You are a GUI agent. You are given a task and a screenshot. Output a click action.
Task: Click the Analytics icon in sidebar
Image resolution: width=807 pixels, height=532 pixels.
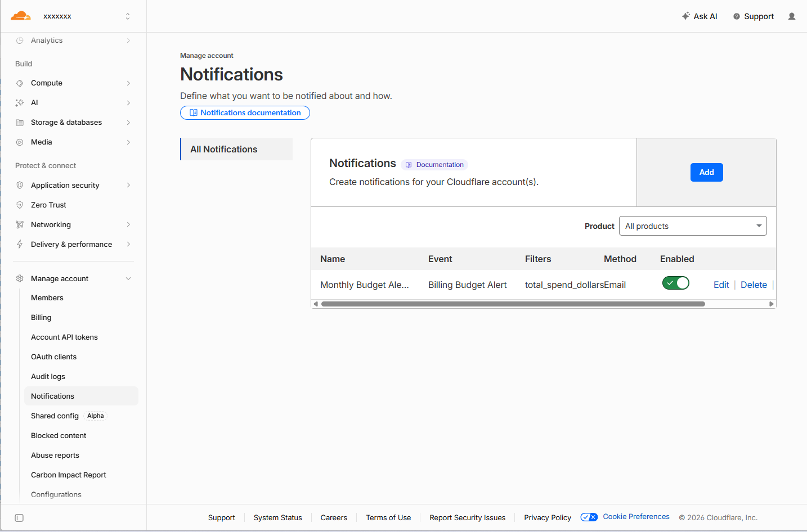click(x=20, y=40)
